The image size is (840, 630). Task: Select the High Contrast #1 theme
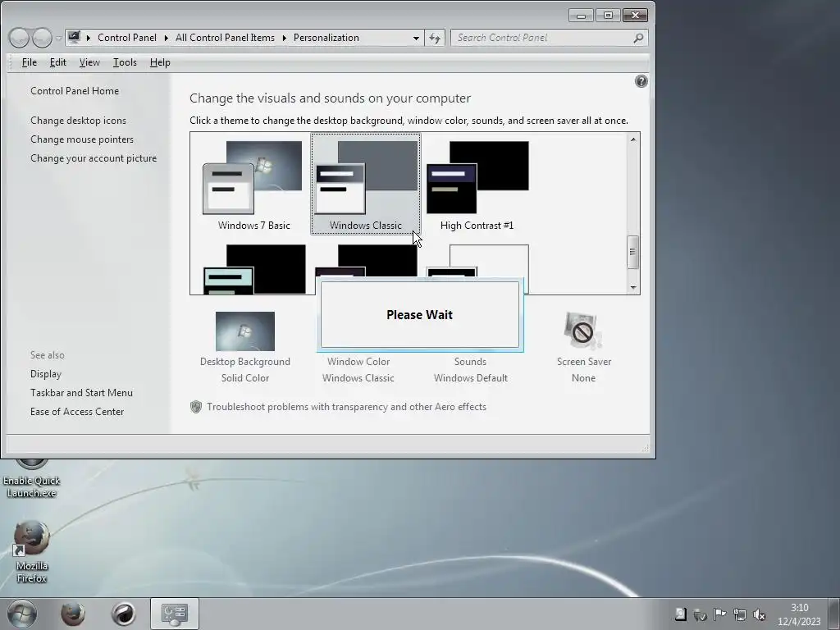pyautogui.click(x=477, y=185)
